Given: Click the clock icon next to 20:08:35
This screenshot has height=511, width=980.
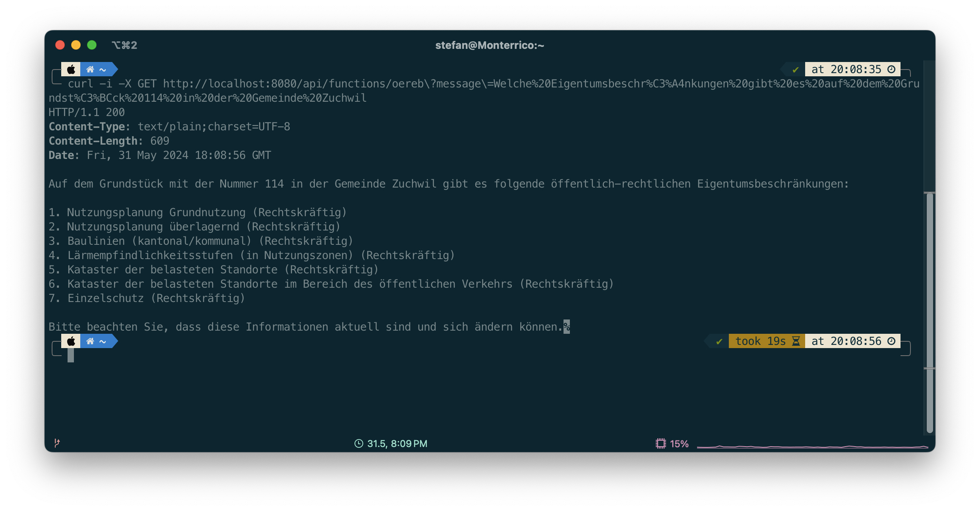Looking at the screenshot, I should (891, 70).
